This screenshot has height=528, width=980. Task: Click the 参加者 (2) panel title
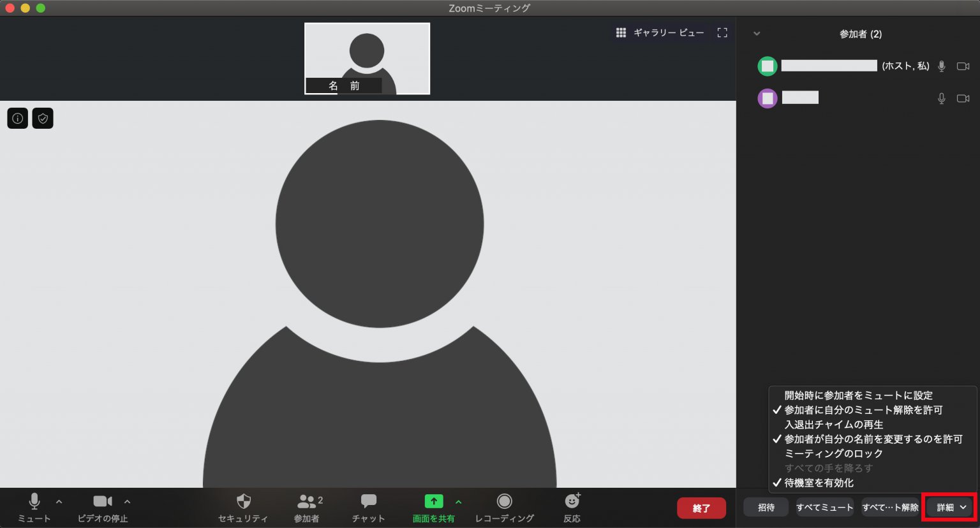(x=861, y=34)
